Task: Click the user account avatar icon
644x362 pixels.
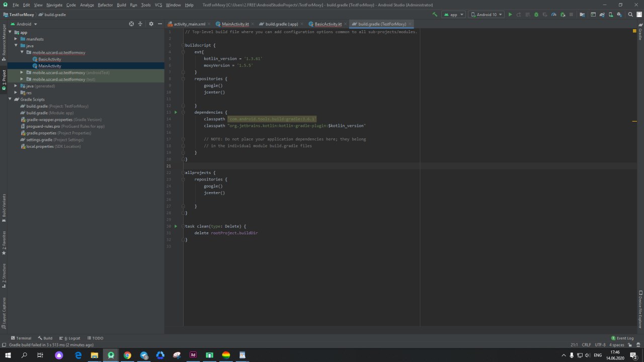Action: 638,15
